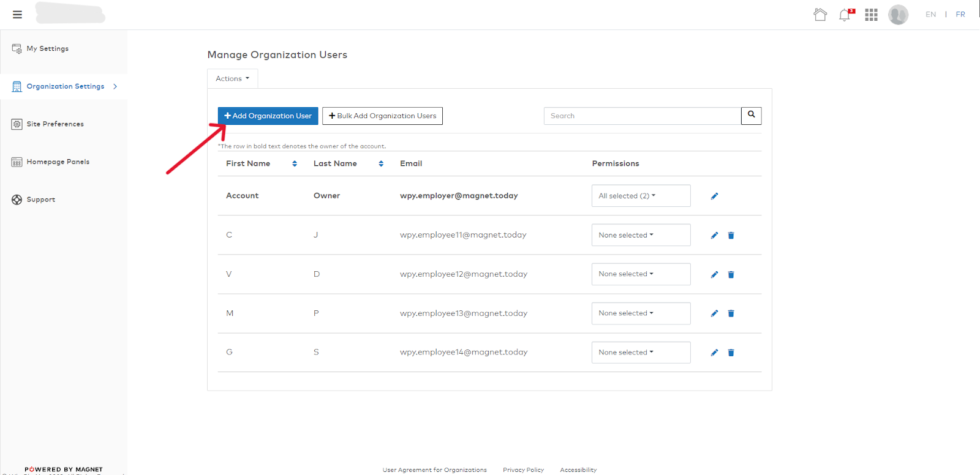
Task: Open permissions dropdown for employee14
Action: pos(641,353)
